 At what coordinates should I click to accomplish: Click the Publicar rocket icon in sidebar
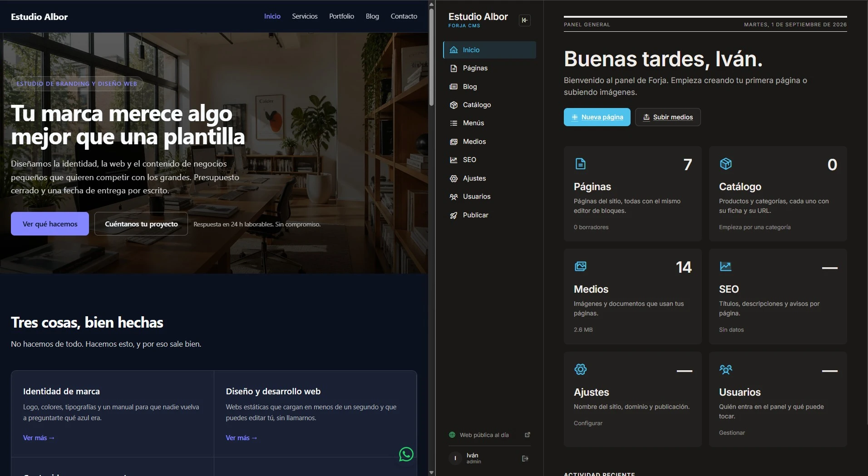pos(454,215)
